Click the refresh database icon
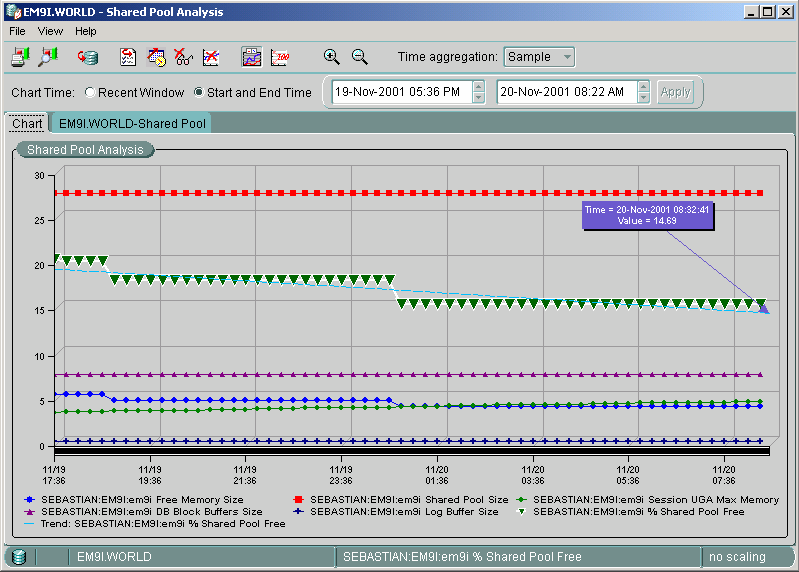Image resolution: width=799 pixels, height=572 pixels. coord(88,57)
